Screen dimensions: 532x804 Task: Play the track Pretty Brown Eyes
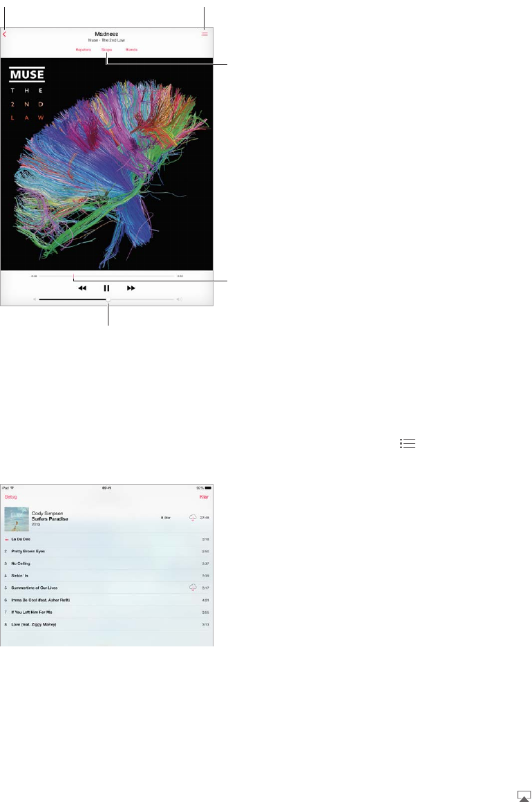(106, 551)
